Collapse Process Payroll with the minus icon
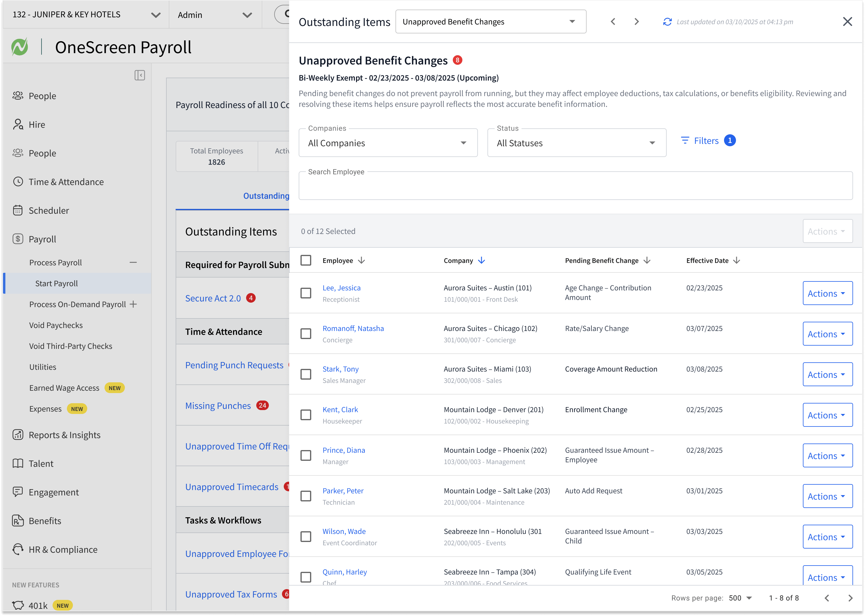865x616 pixels. (x=133, y=262)
